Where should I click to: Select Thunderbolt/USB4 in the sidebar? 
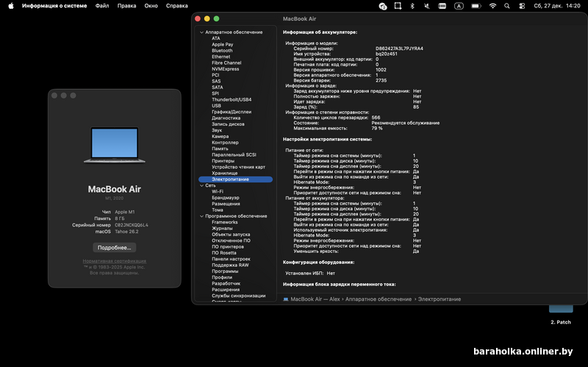(x=232, y=99)
